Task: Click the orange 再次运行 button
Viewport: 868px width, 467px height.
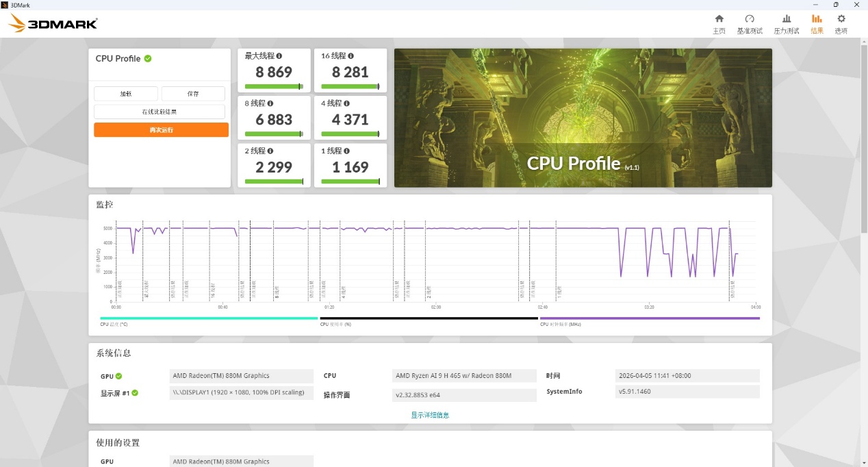Action: coord(161,129)
